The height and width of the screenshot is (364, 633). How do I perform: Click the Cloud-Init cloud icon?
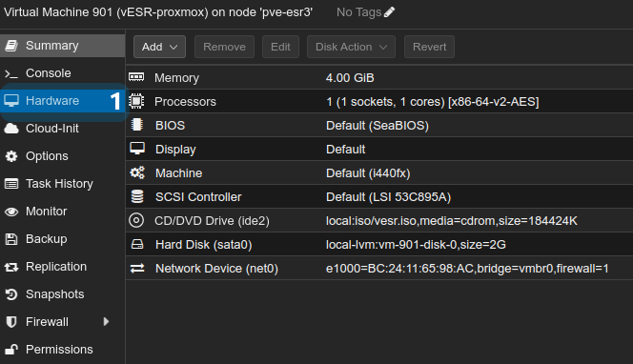coord(11,129)
